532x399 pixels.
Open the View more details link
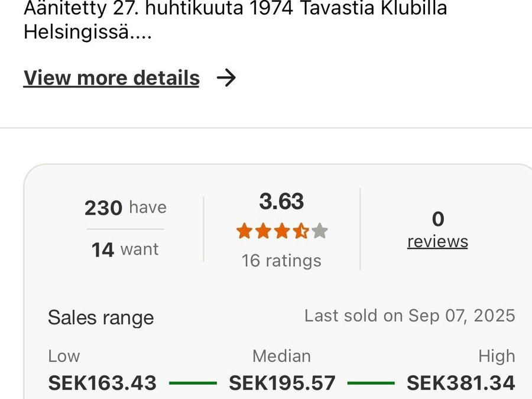coord(111,78)
